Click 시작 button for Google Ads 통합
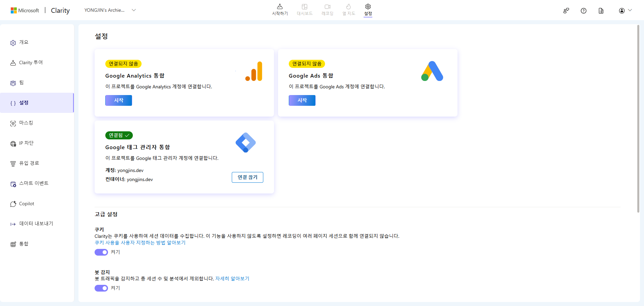This screenshot has width=644, height=306. click(302, 100)
